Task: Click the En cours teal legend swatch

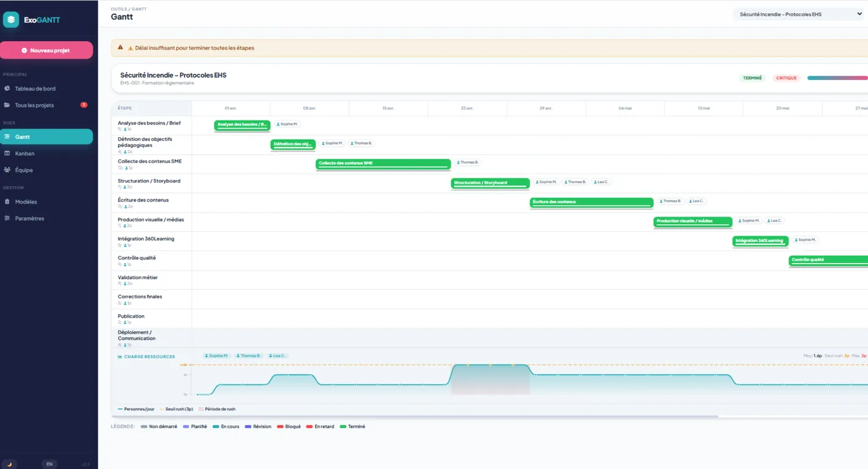Action: pyautogui.click(x=216, y=427)
